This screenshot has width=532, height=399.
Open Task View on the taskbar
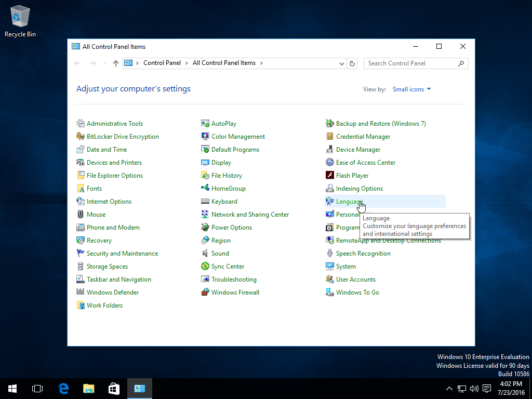click(37, 389)
